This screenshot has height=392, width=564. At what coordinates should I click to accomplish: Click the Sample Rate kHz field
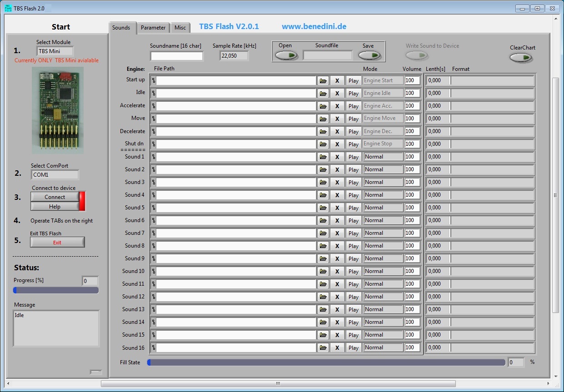pos(234,56)
